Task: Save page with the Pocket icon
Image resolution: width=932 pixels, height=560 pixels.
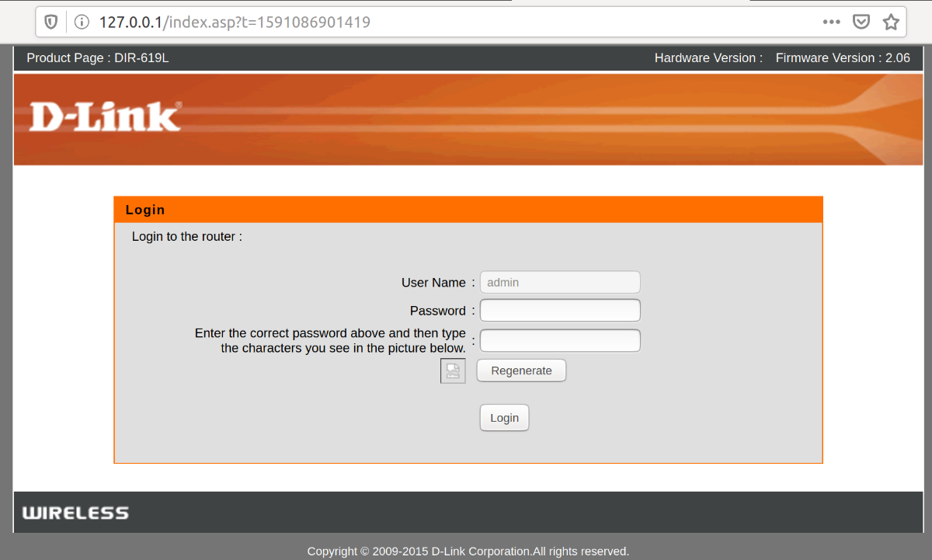Action: click(861, 23)
